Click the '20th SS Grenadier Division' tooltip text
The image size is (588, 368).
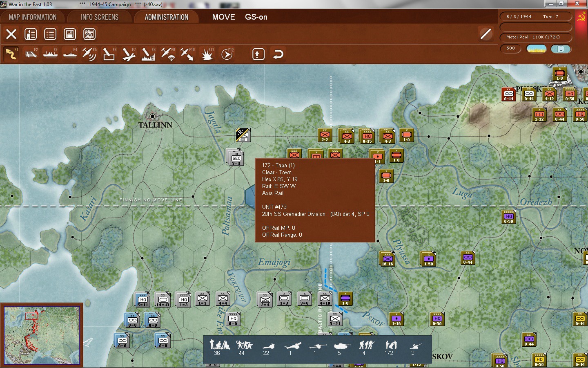click(294, 214)
